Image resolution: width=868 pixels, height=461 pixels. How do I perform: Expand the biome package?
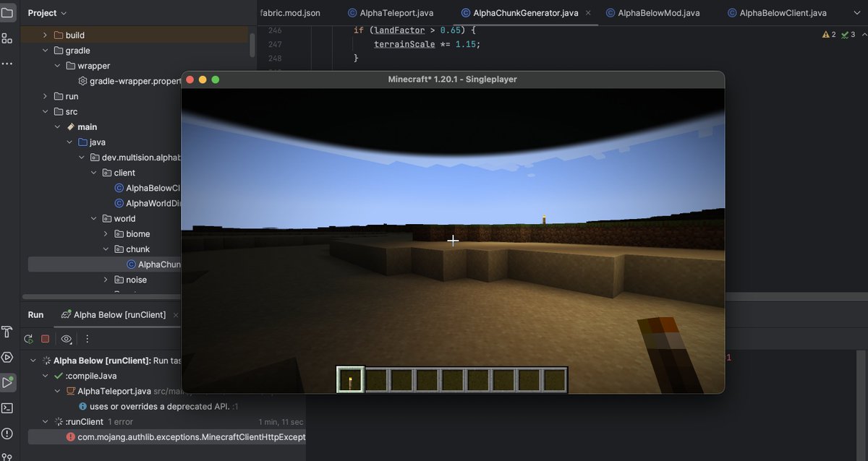[106, 234]
